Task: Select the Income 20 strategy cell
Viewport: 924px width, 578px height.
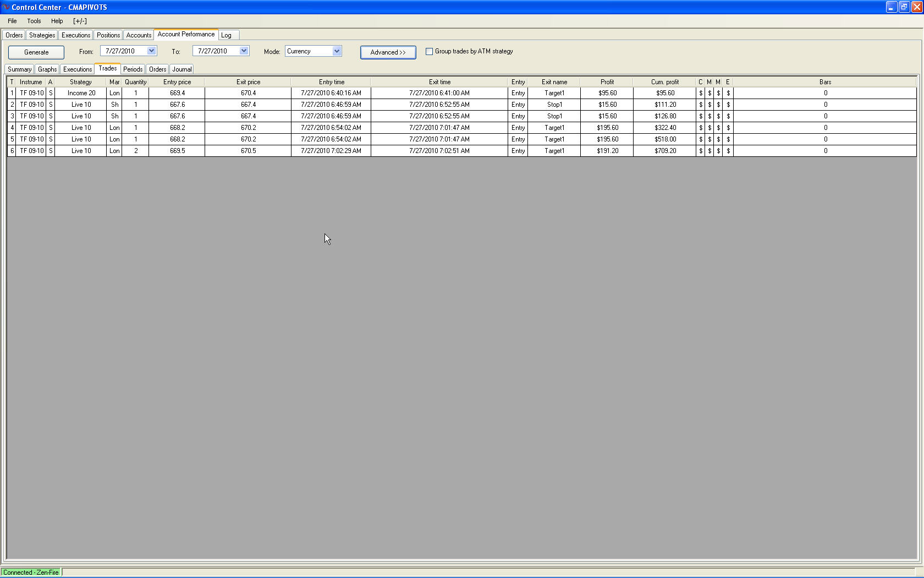Action: (x=81, y=93)
